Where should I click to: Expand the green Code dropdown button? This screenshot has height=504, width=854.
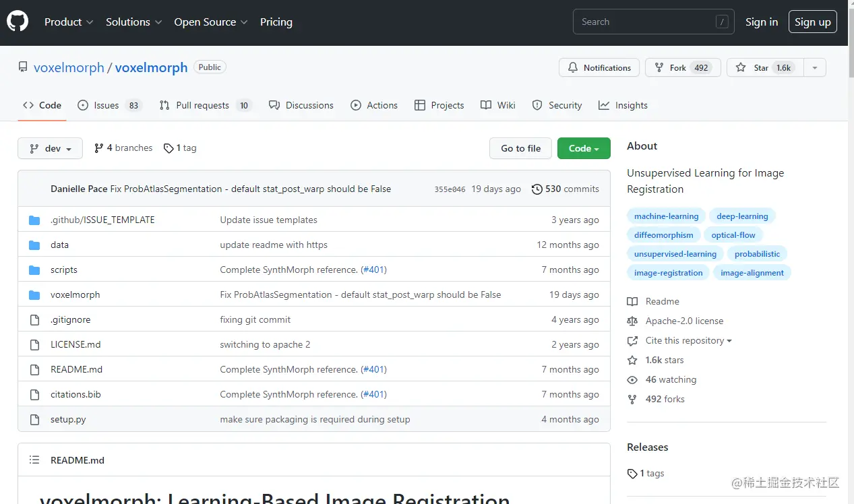(584, 148)
